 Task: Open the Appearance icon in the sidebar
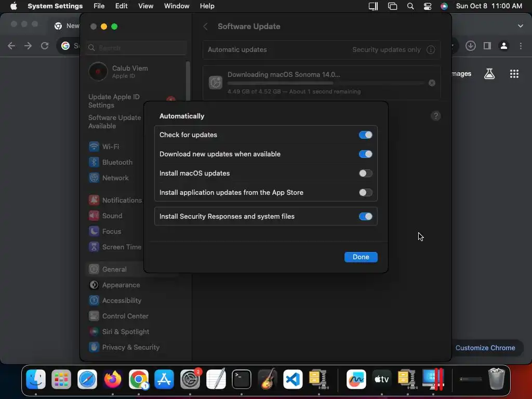click(94, 285)
